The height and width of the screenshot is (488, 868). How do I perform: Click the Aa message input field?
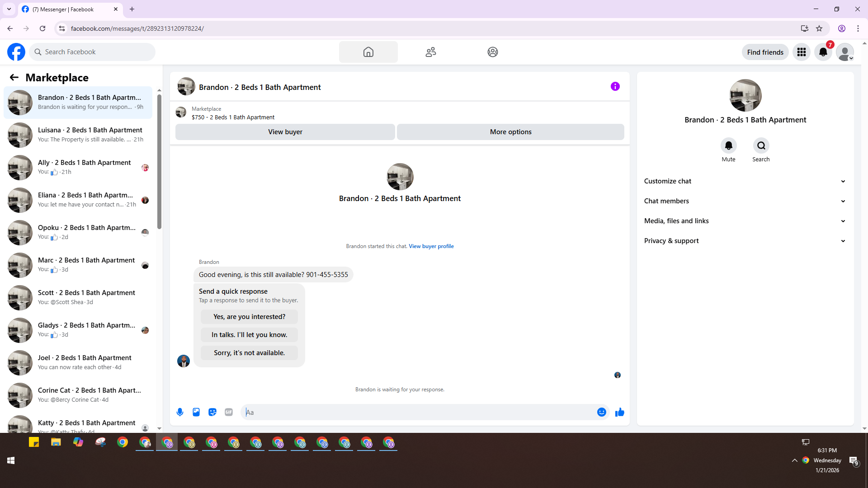(x=418, y=412)
